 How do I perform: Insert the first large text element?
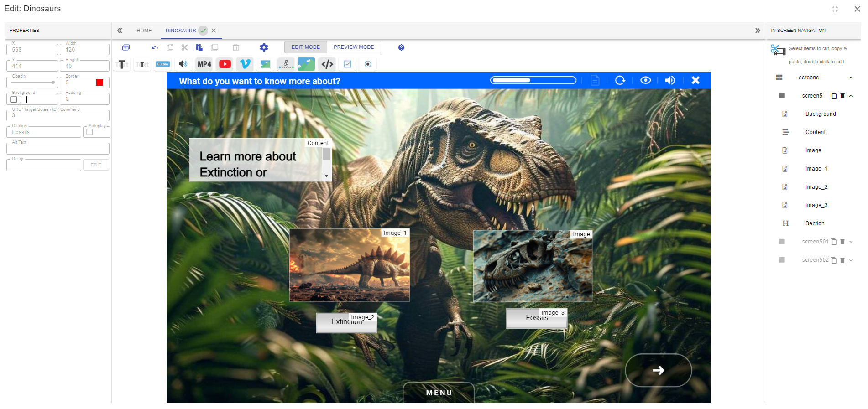(x=122, y=64)
